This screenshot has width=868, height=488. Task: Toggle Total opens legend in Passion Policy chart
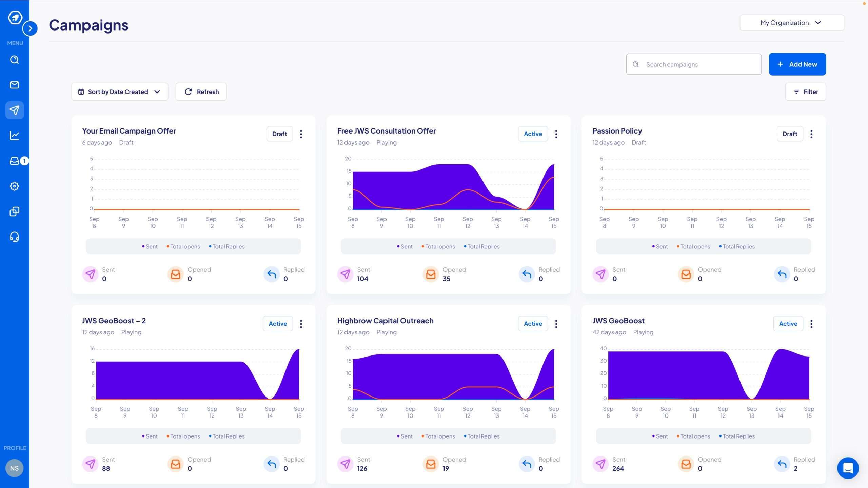693,246
